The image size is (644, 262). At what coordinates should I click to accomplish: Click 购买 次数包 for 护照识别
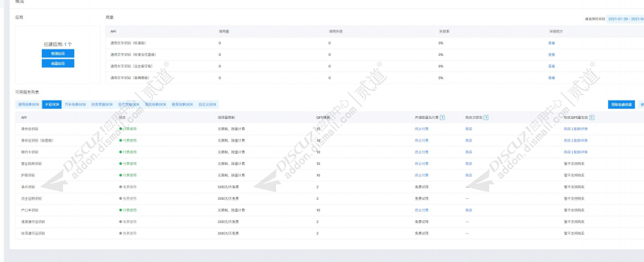coord(468,176)
